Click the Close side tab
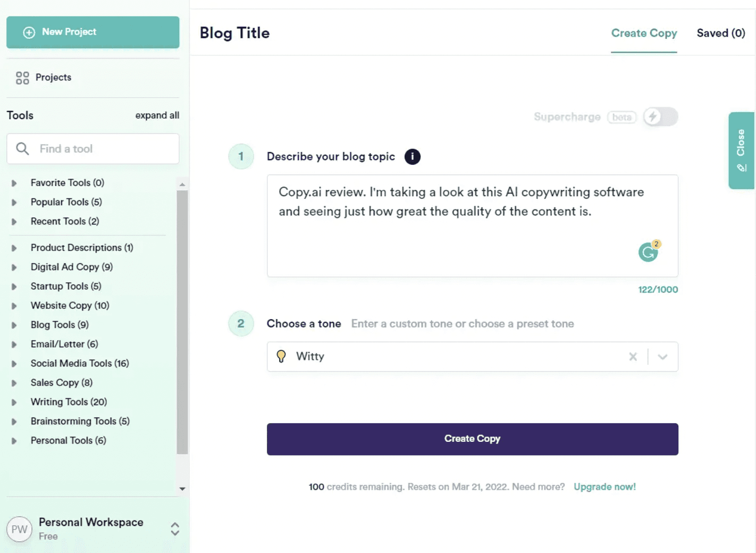Viewport: 756px width, 553px height. [x=742, y=150]
